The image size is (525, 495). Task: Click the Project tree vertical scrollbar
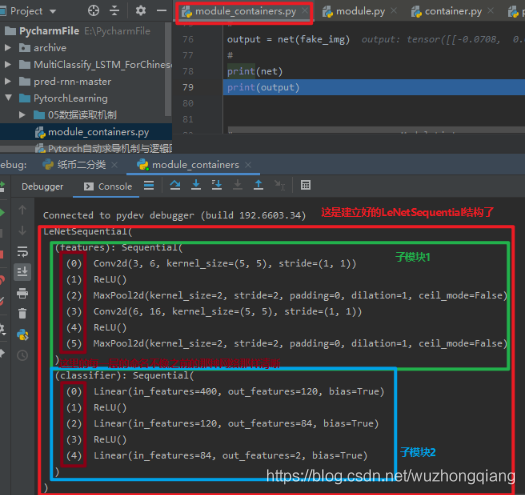click(x=168, y=70)
